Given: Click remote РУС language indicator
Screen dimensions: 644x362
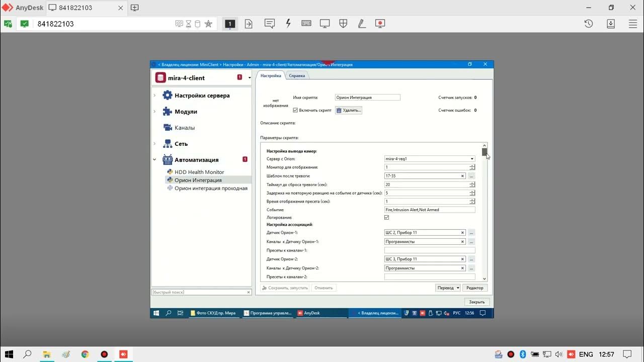Looking at the screenshot, I should (x=457, y=313).
